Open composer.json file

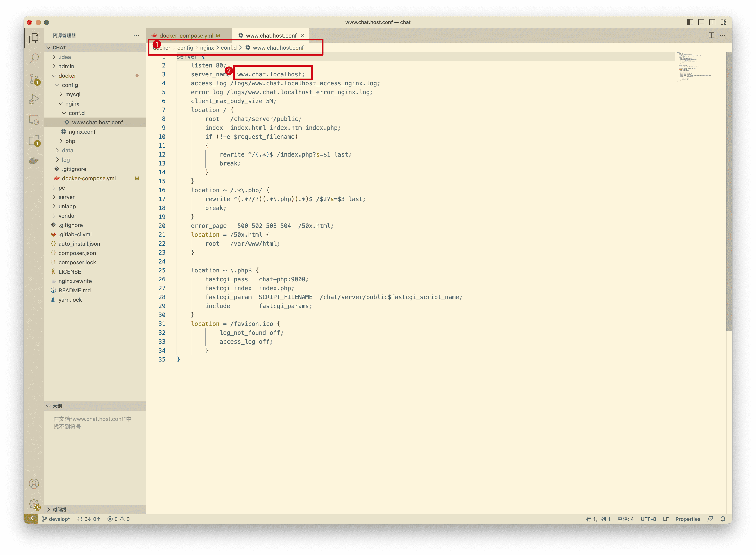[95, 253]
